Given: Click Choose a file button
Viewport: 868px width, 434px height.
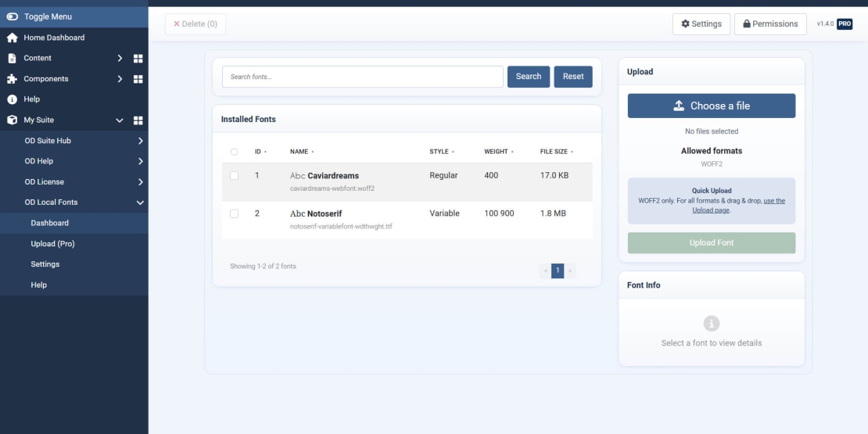Looking at the screenshot, I should click(712, 106).
